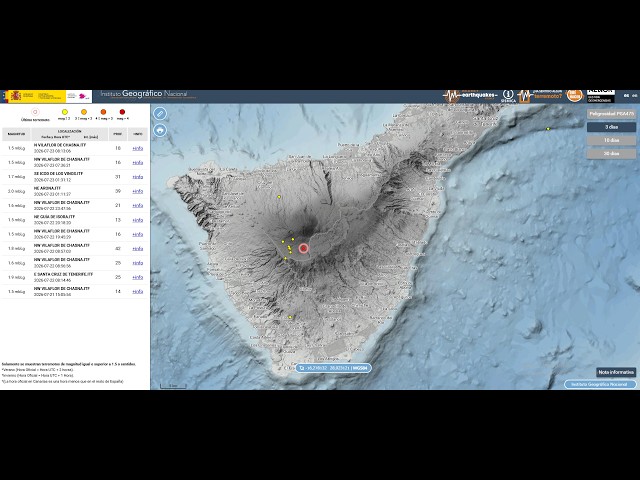Open the Instituto Geográfico Nacional attribution link

coord(600,384)
